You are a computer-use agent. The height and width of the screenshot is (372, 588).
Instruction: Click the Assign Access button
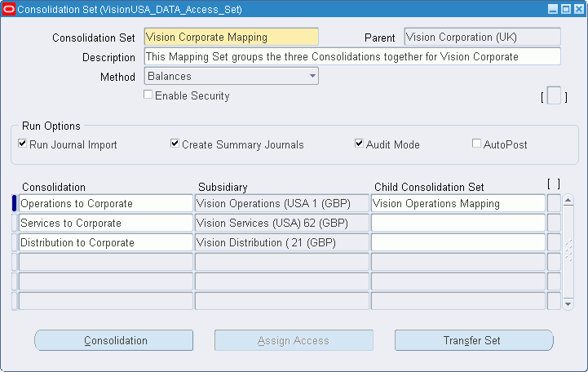(294, 340)
